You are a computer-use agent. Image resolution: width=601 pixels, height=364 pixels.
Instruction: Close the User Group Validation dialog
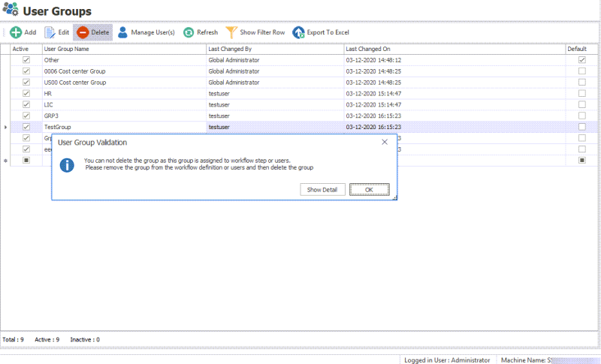[x=385, y=142]
